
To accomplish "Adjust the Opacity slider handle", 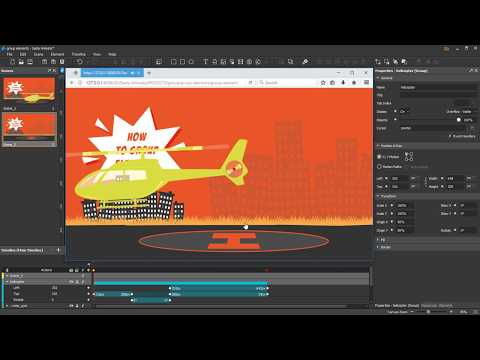I will [x=459, y=120].
